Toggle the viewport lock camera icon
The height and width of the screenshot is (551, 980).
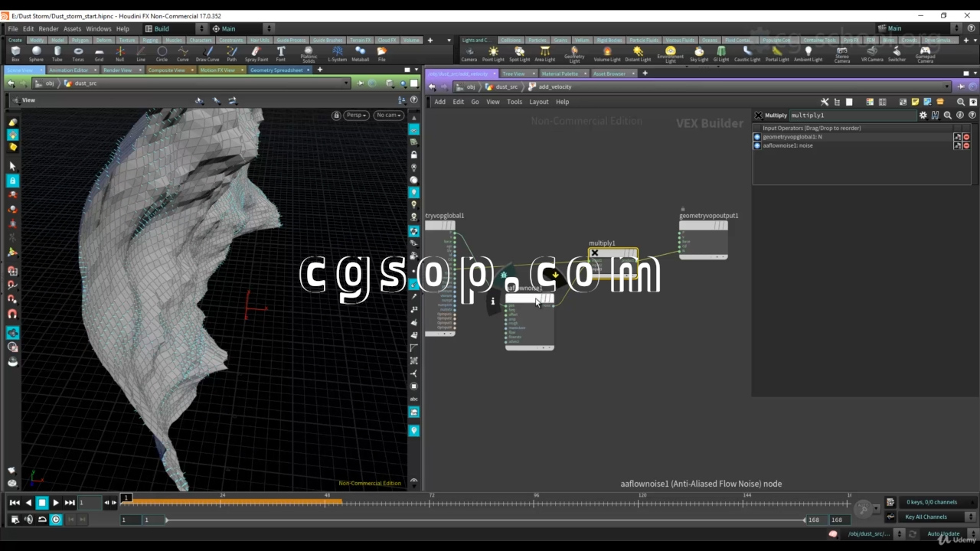pos(336,116)
